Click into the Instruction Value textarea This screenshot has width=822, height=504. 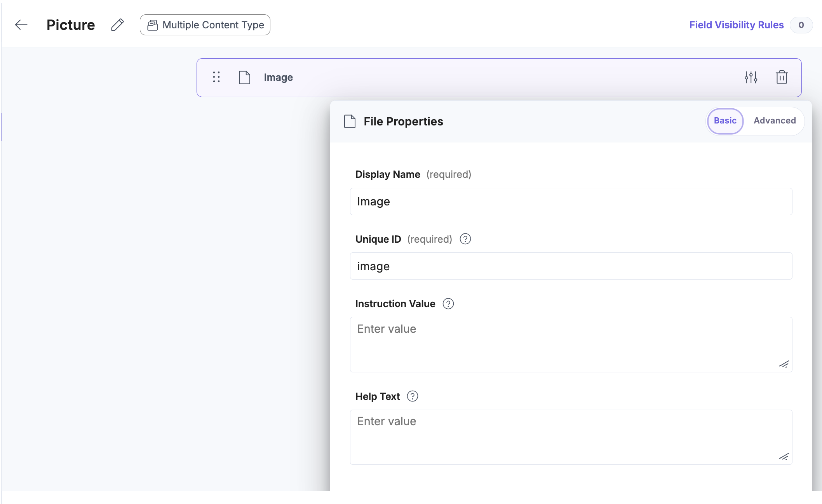click(x=571, y=344)
